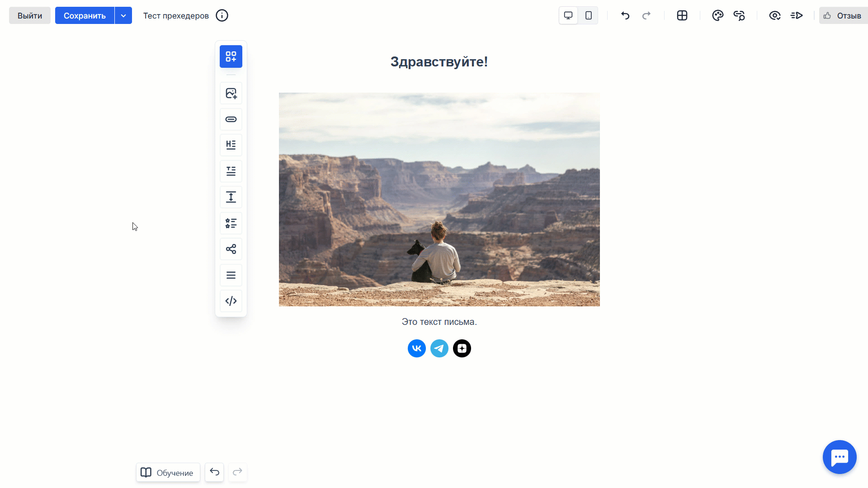Image resolution: width=868 pixels, height=488 pixels.
Task: Open the add block panel
Action: (x=231, y=56)
